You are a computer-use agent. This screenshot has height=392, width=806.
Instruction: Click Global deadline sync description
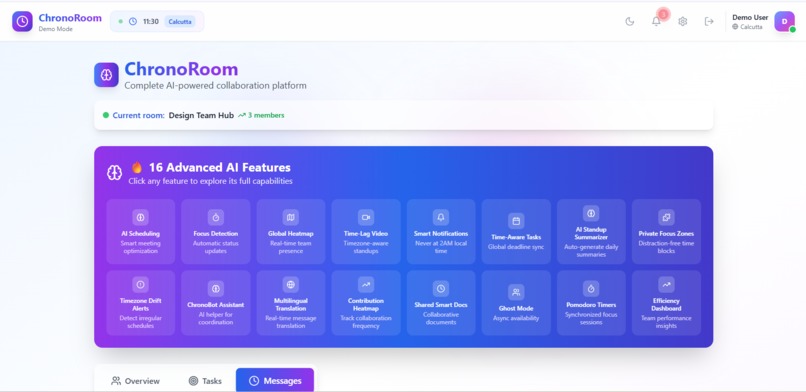(x=516, y=247)
